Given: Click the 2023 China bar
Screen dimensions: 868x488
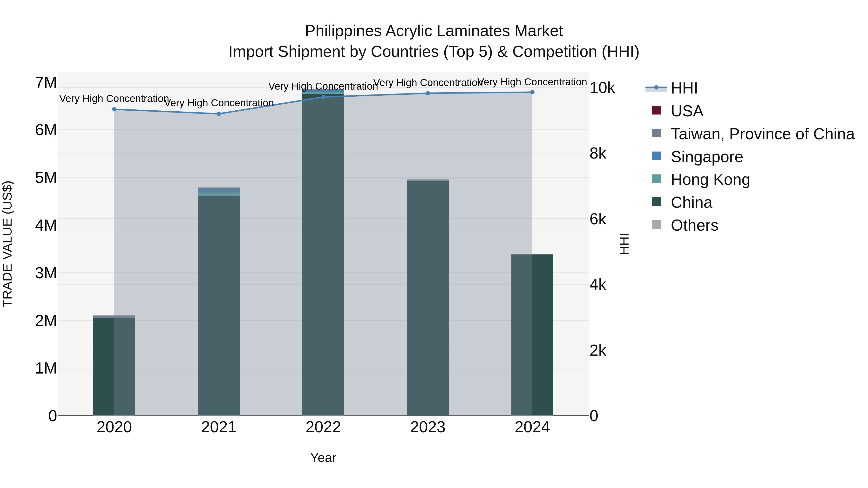Looking at the screenshot, I should pyautogui.click(x=428, y=298).
